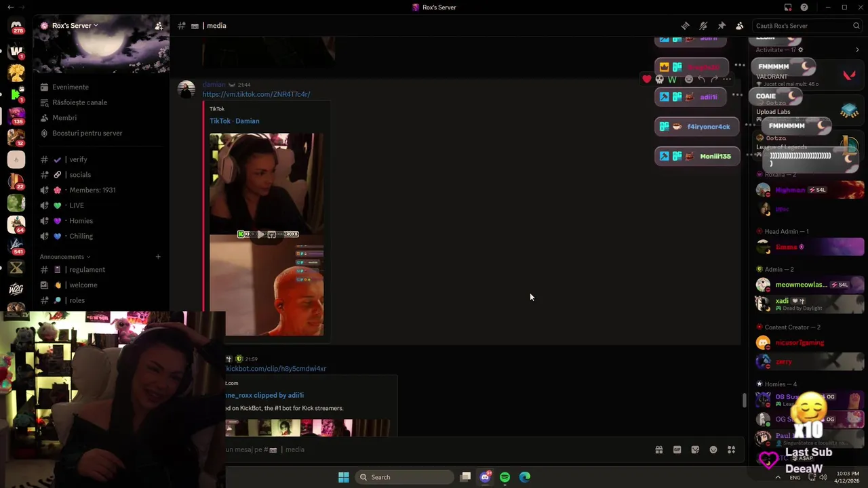Open TikTok · Damian embed title
This screenshot has width=868, height=488.
(x=234, y=121)
